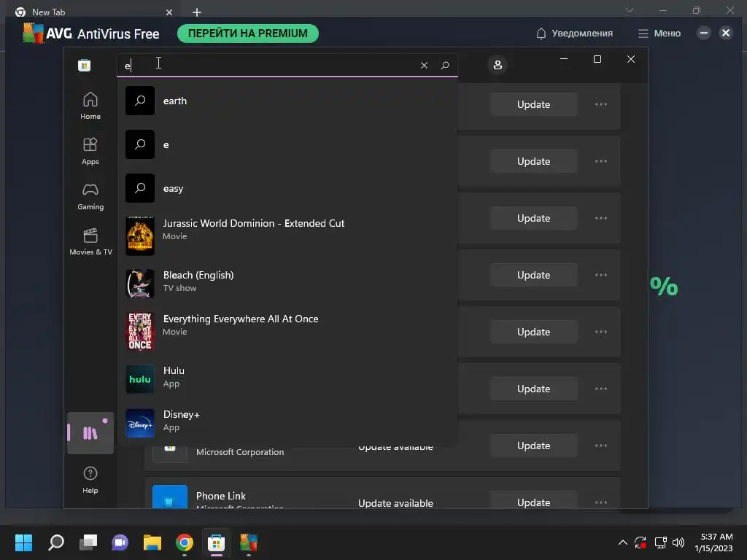Screen dimensions: 747x560
Task: Click the Hulu app logo thumbnail
Action: (x=139, y=379)
